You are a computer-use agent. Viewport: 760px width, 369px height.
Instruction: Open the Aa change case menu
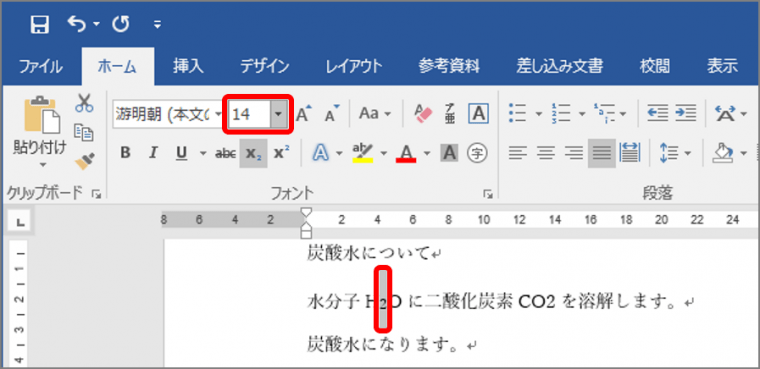click(374, 114)
